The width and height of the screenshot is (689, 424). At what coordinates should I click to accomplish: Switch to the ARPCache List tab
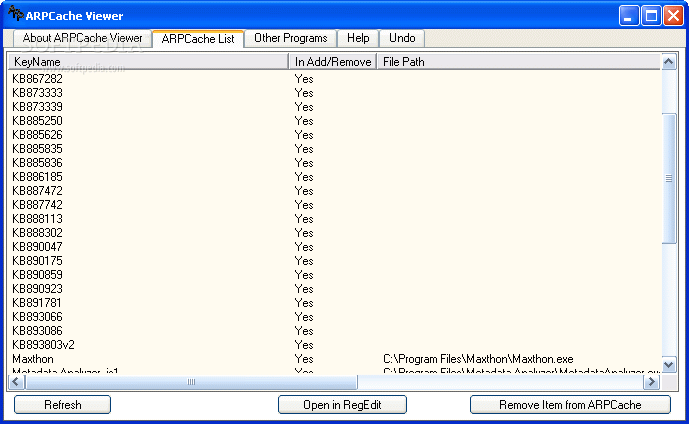coord(198,39)
